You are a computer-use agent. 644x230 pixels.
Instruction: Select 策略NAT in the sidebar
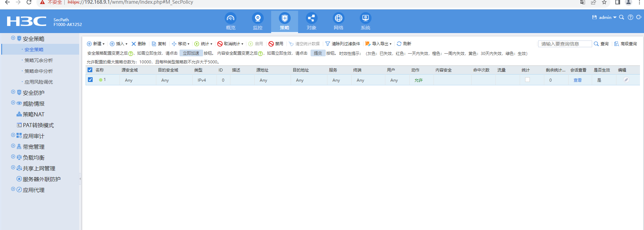33,114
